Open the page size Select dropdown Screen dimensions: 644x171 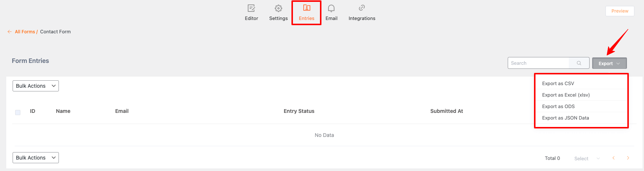pyautogui.click(x=587, y=158)
